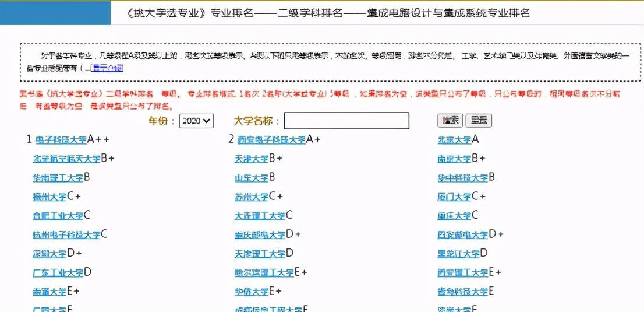The height and width of the screenshot is (312, 644).
Task: Open the 苏州大学 link
Action: click(252, 197)
